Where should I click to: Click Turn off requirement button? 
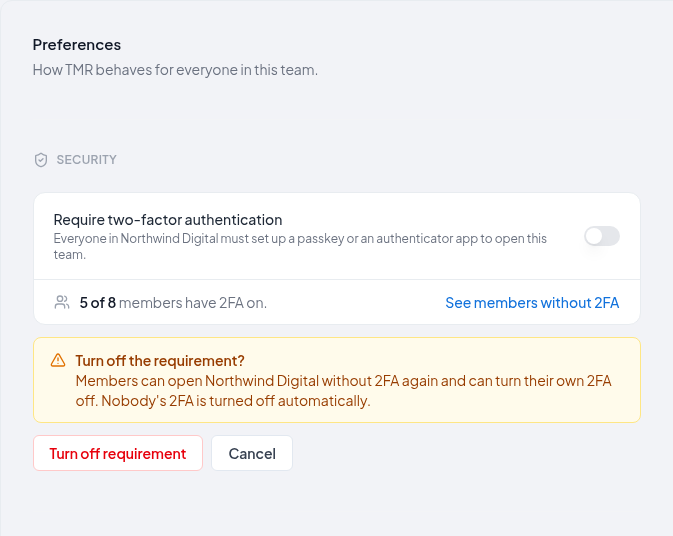pos(118,453)
